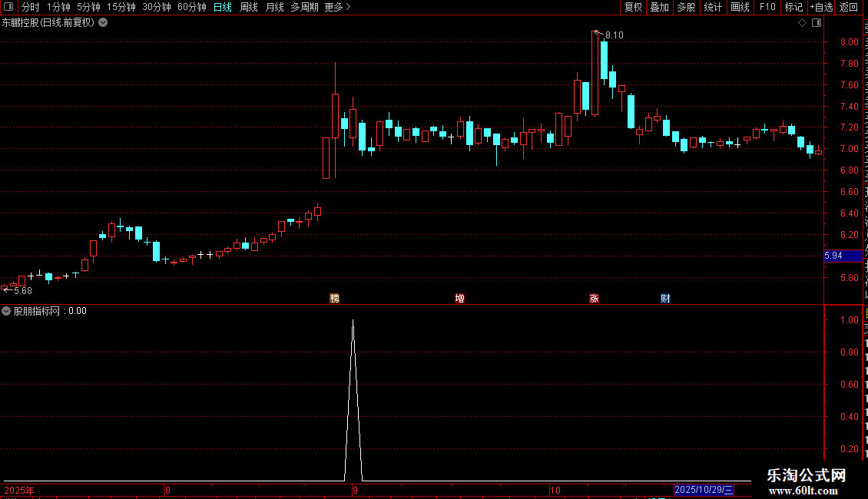Screen dimensions: 868x499
Task: Click the 7.00 price axis label
Action: [849, 149]
